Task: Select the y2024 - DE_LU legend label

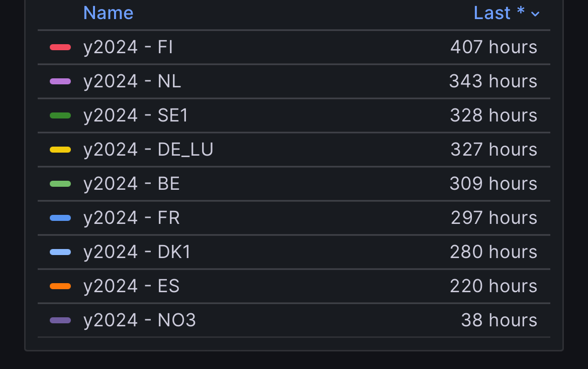Action: click(x=148, y=150)
